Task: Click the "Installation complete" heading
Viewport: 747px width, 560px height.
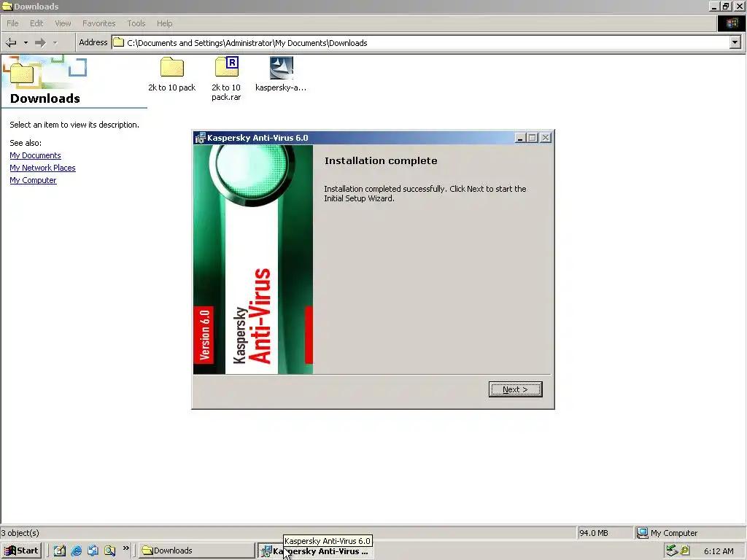Action: 381,160
